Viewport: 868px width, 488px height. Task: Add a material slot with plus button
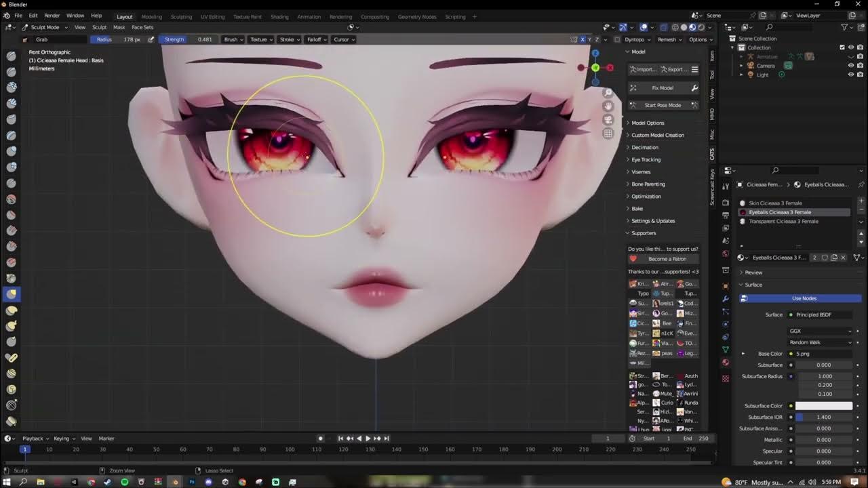[x=861, y=203]
